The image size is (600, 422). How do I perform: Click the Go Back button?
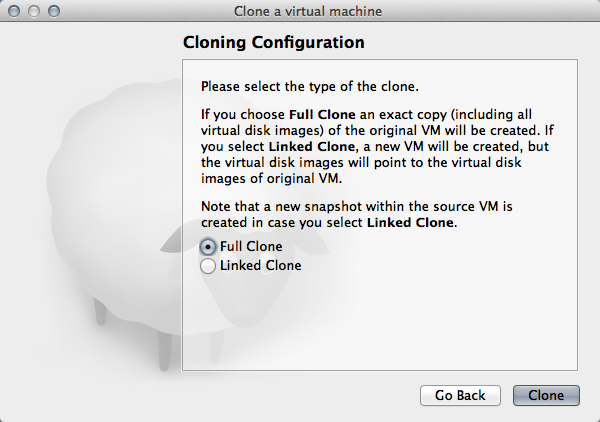tap(460, 395)
